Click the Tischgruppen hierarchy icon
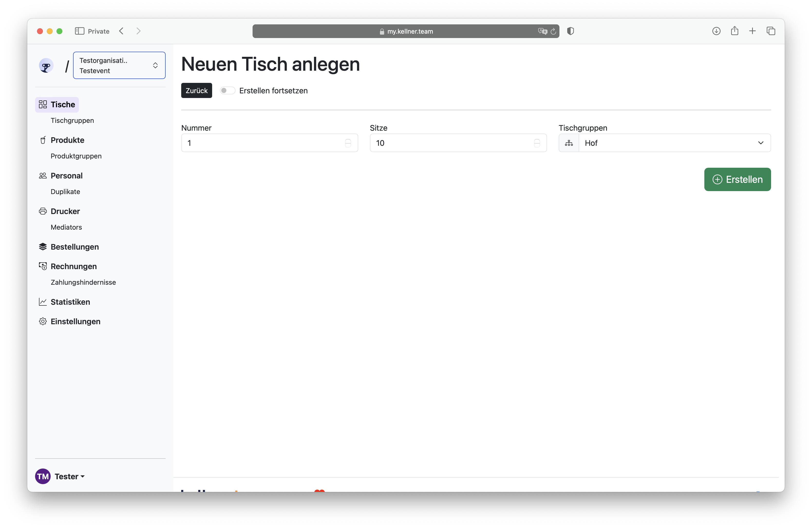This screenshot has width=812, height=528. 569,143
